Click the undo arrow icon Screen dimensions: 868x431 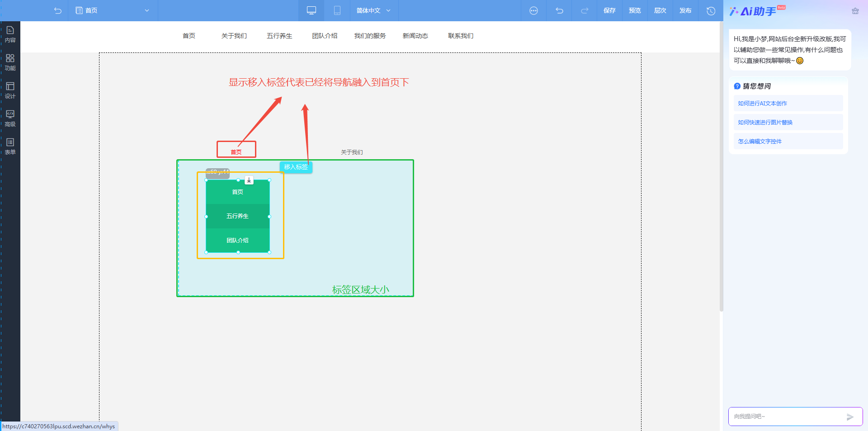click(x=559, y=10)
